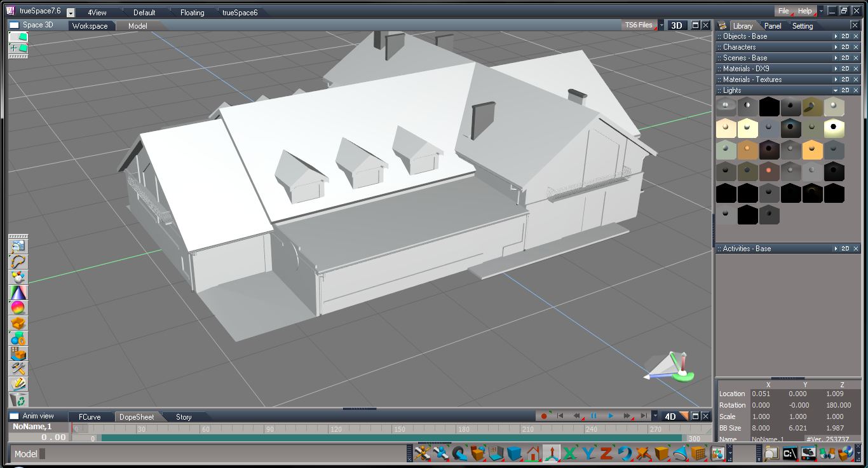Image resolution: width=868 pixels, height=468 pixels.
Task: Toggle the 4D button in Anim view
Action: 670,416
